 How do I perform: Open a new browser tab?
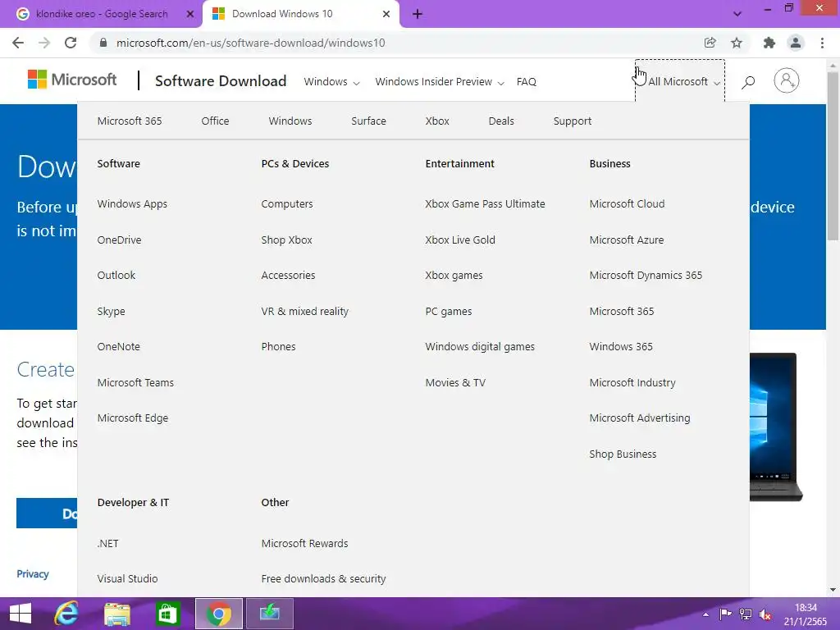coord(418,14)
